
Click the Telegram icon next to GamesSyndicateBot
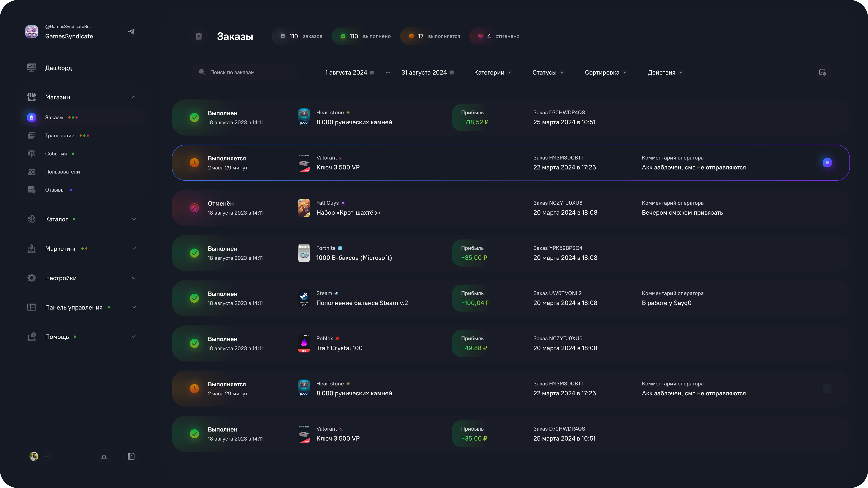[x=131, y=31]
